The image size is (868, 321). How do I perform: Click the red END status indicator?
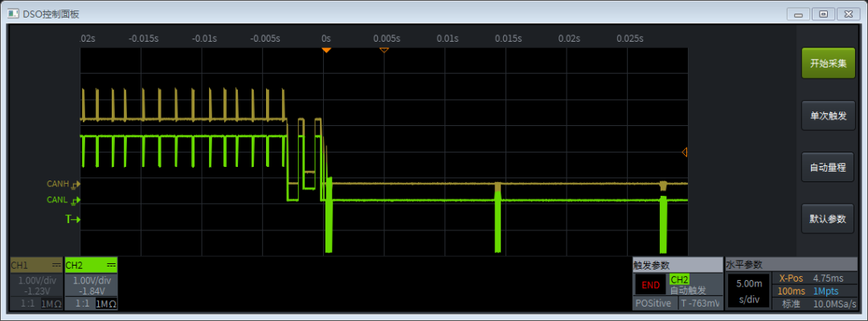click(x=650, y=285)
